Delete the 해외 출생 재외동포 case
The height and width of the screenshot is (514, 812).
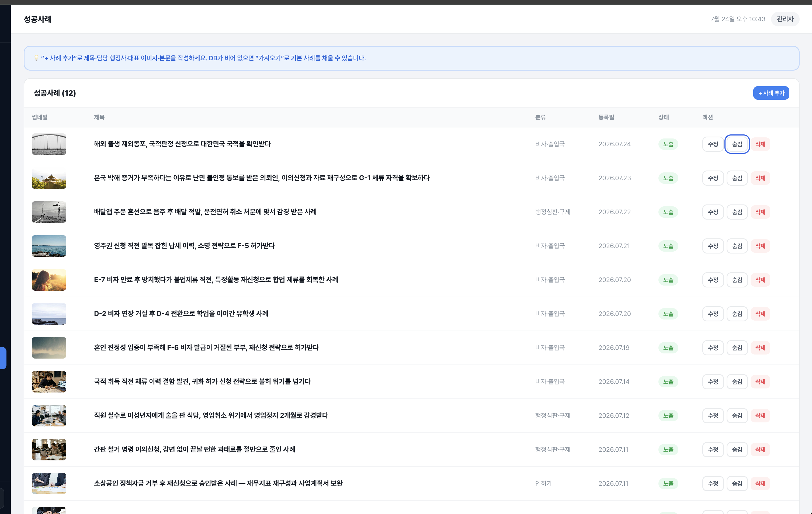[x=760, y=144]
